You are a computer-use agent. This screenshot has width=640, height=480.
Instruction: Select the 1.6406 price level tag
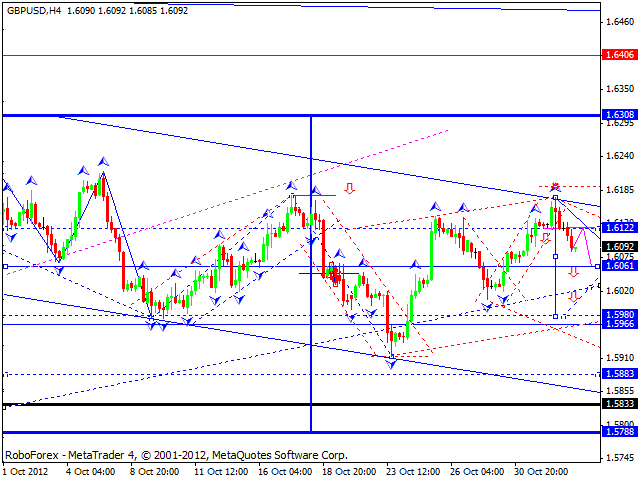(620, 55)
